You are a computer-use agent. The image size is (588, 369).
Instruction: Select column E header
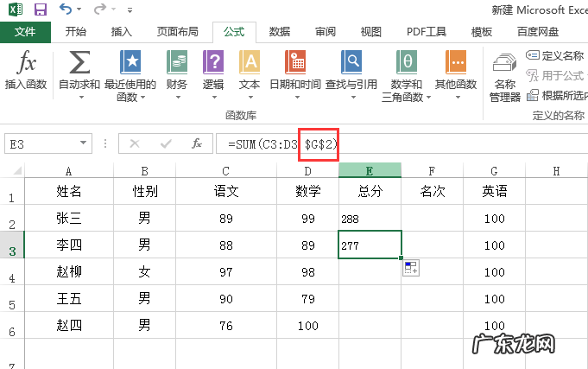point(370,171)
